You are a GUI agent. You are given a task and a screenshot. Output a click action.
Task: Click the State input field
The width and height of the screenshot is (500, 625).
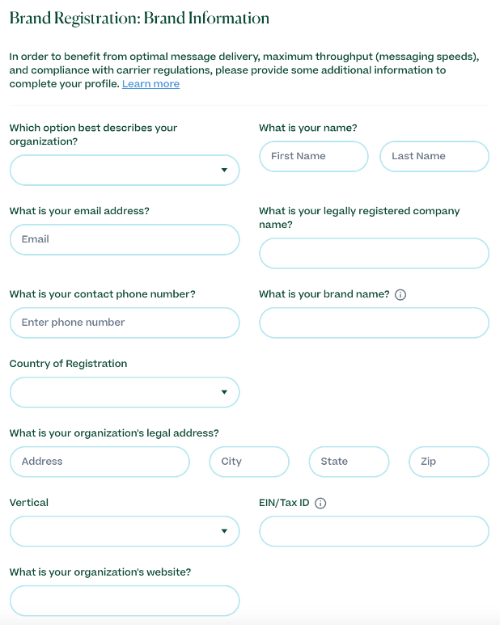pyautogui.click(x=349, y=462)
